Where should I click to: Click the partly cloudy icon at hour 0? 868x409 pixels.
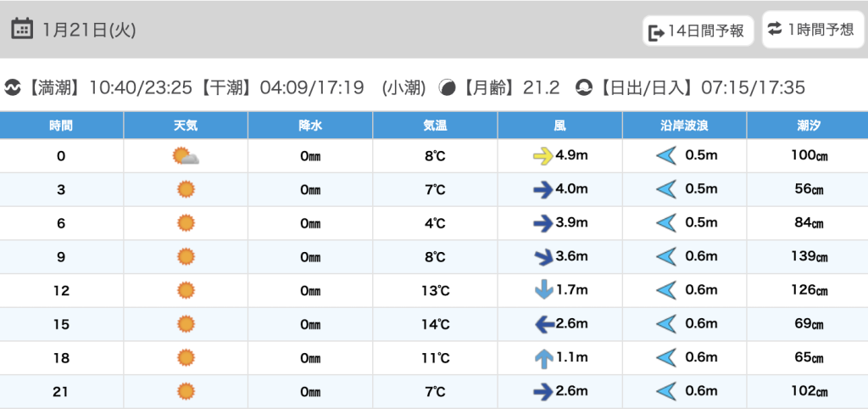click(185, 156)
